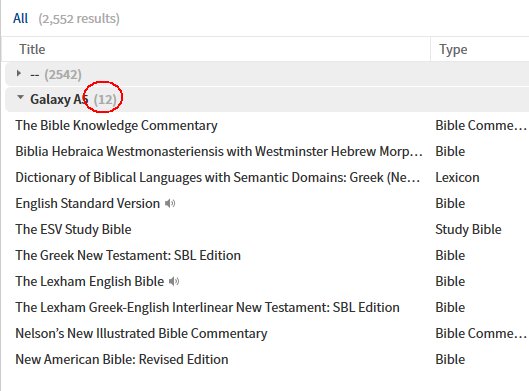Screen dimensions: 529x391
Task: Open The Bible Knowledge Commentary
Action: (x=116, y=125)
